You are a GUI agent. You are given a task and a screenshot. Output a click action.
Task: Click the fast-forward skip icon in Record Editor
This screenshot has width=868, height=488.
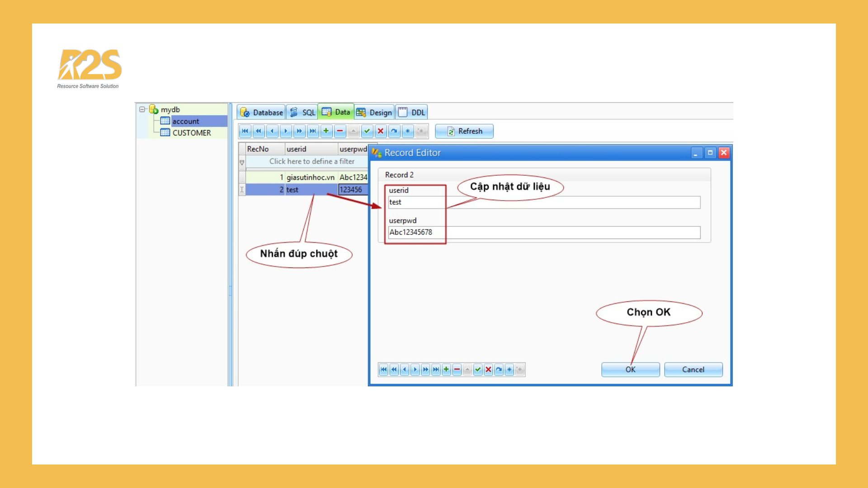click(425, 370)
